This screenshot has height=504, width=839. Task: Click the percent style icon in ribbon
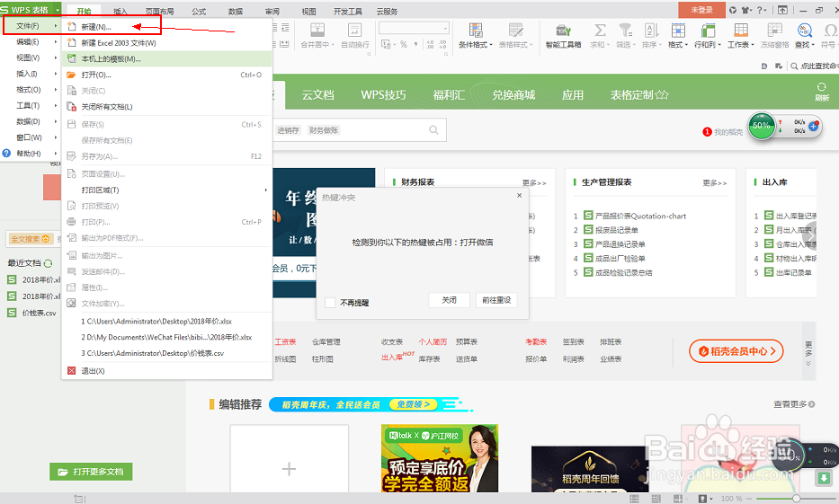[x=404, y=44]
